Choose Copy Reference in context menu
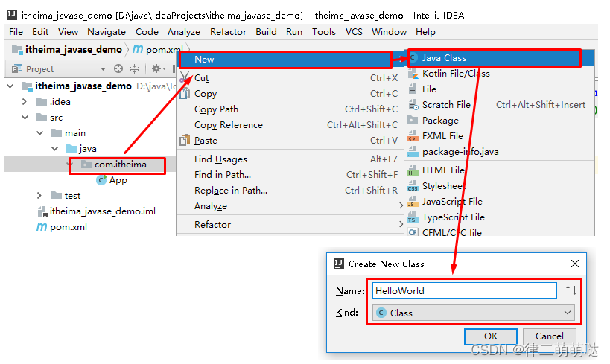The width and height of the screenshot is (610, 364). pos(290,125)
